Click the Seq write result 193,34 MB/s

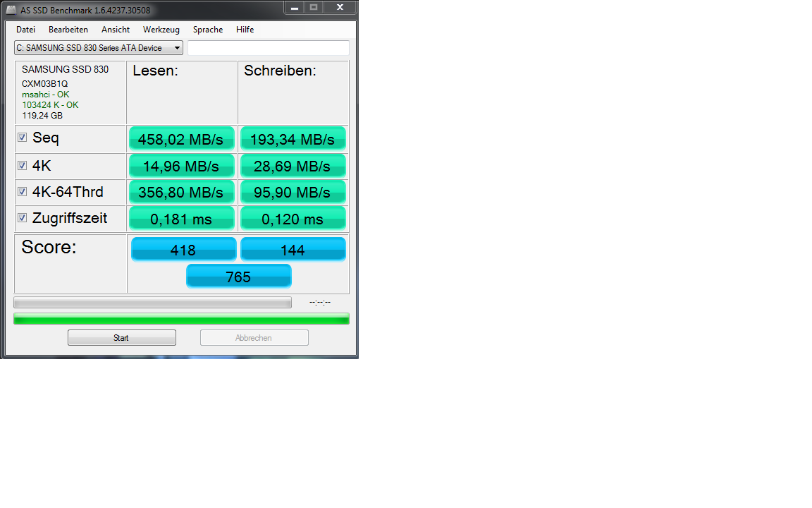[x=293, y=139]
